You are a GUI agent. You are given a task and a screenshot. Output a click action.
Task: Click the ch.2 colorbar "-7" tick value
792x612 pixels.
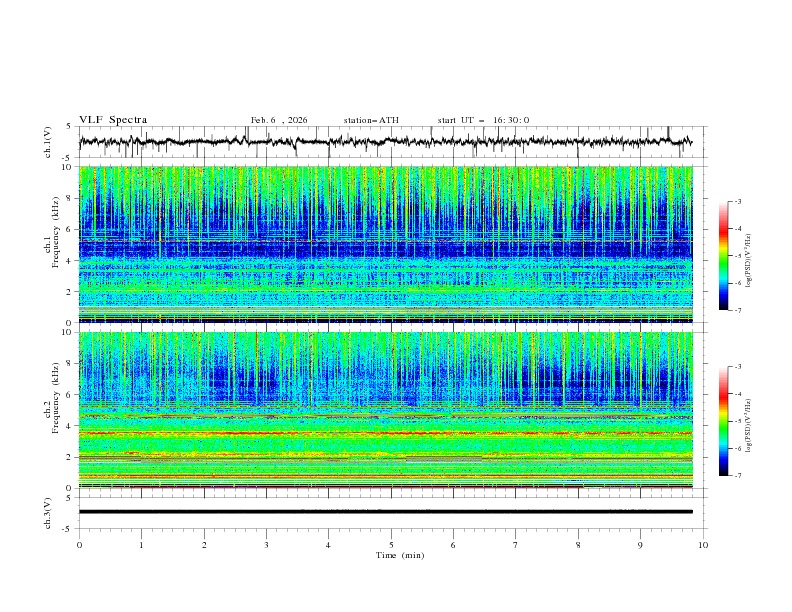point(737,476)
